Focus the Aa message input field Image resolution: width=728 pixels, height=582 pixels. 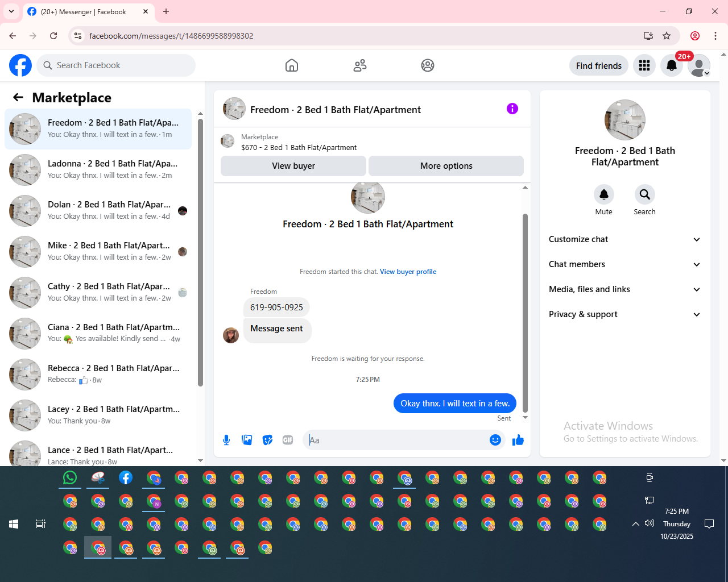pyautogui.click(x=396, y=440)
